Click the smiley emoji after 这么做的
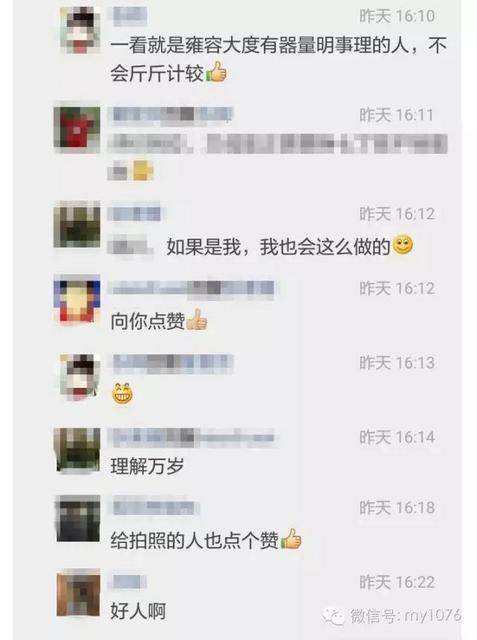 403,245
